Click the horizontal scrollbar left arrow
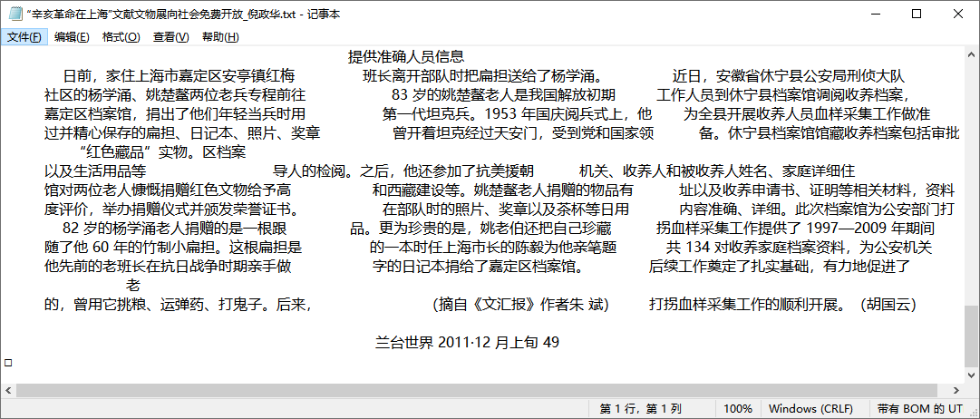The height and width of the screenshot is (419, 980). 8,390
